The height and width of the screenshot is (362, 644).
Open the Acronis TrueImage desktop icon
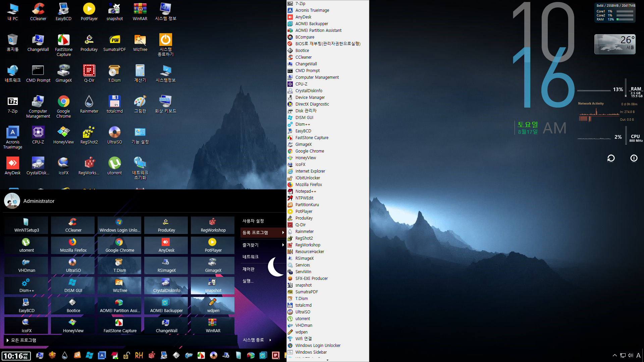[x=13, y=138]
